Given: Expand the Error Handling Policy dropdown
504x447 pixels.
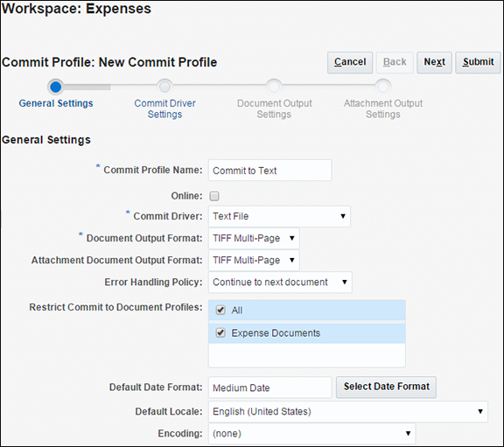Looking at the screenshot, I should tap(280, 283).
